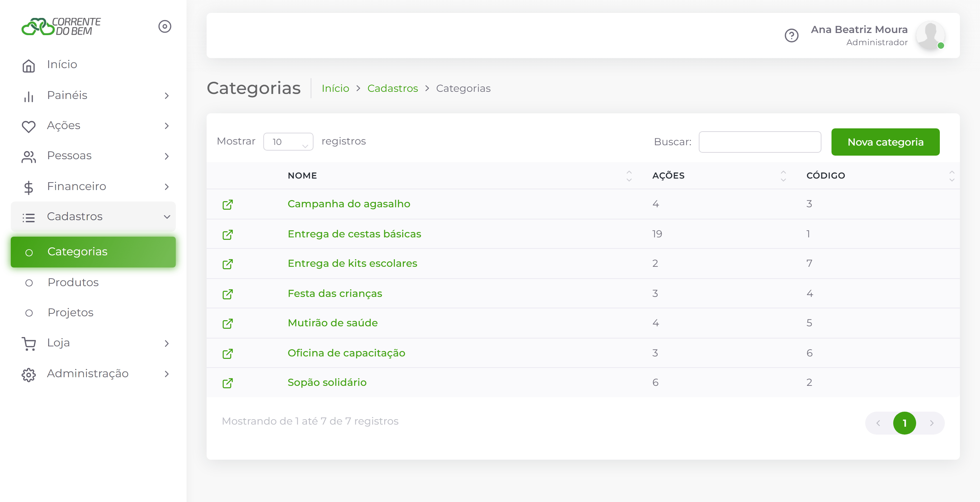Click the Produtos circle bullet icon
The width and height of the screenshot is (980, 502).
click(x=29, y=283)
